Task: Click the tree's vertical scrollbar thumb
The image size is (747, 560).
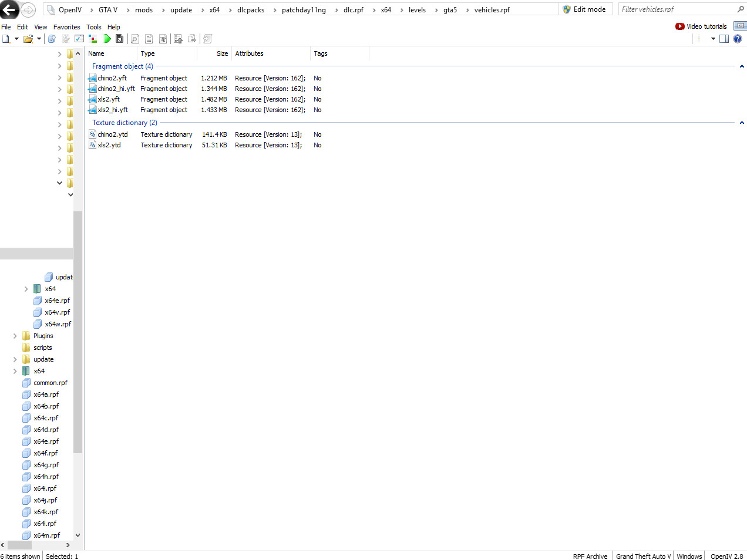Action: coord(78,332)
